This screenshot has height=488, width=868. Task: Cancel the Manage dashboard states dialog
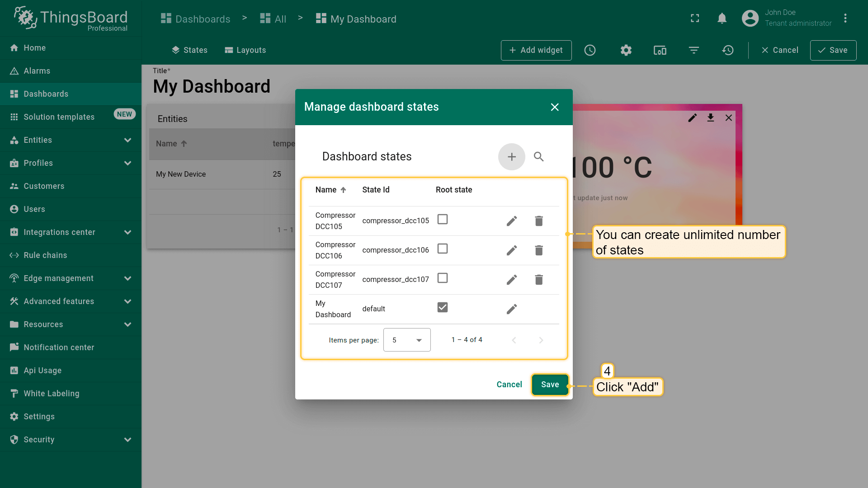(509, 385)
